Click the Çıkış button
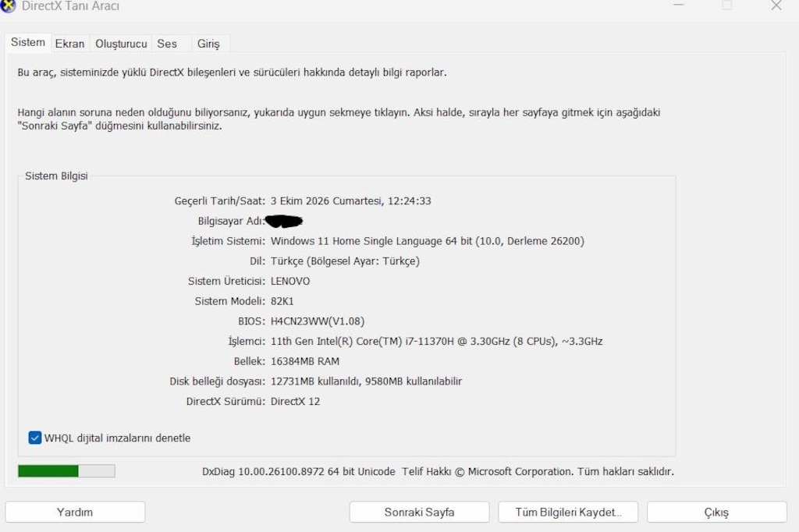The image size is (799, 532). [x=717, y=512]
